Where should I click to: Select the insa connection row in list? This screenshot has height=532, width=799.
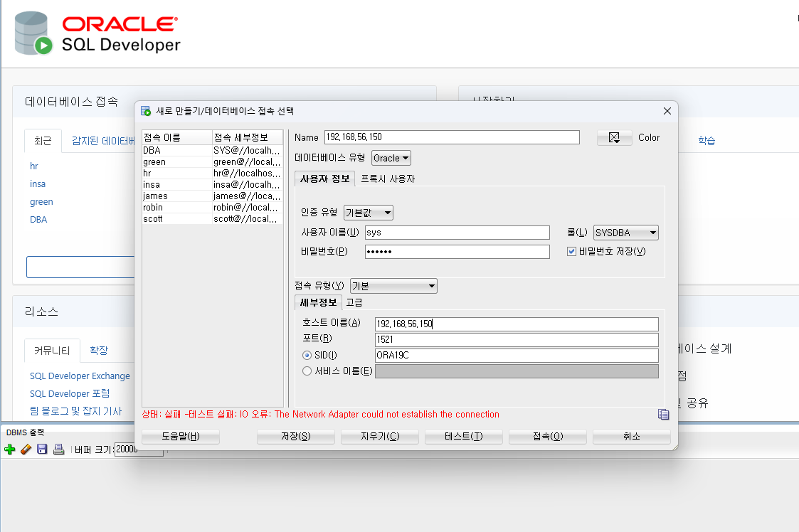click(x=212, y=184)
